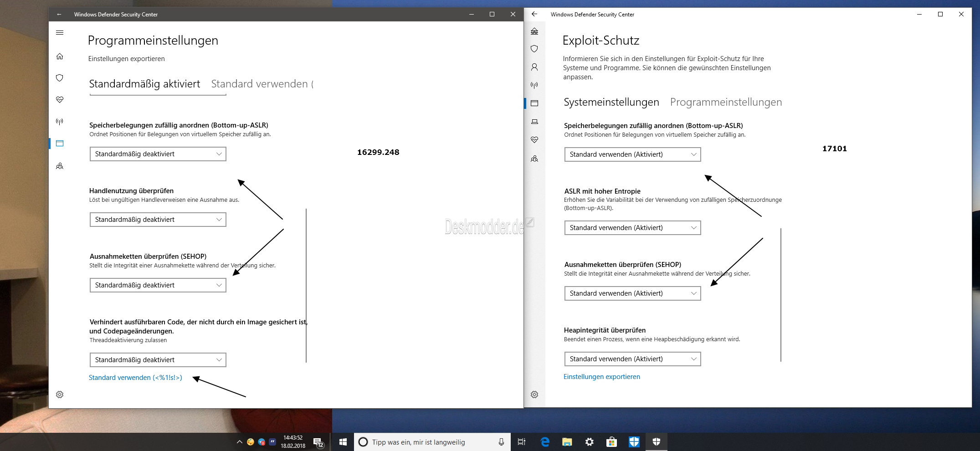Expand ASLR mit hoher Entropie dropdown
Screen dimensions: 980x451
click(x=632, y=228)
